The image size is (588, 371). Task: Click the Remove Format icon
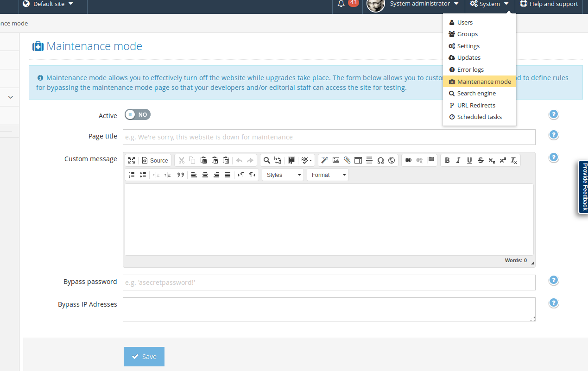point(514,160)
